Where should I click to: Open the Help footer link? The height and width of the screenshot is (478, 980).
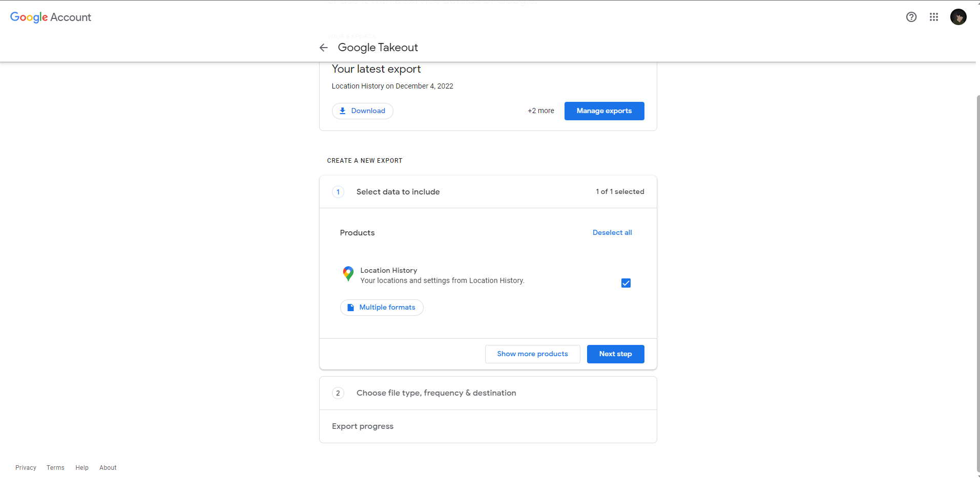(82, 468)
